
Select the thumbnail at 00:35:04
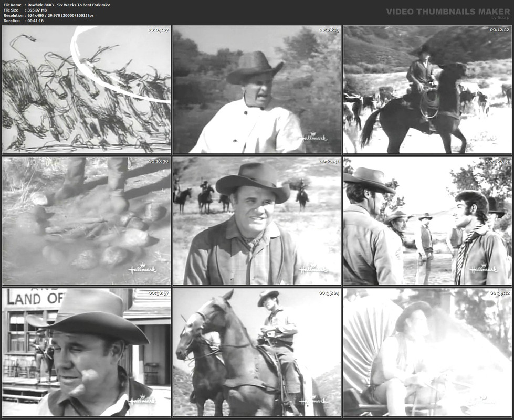[x=257, y=352]
